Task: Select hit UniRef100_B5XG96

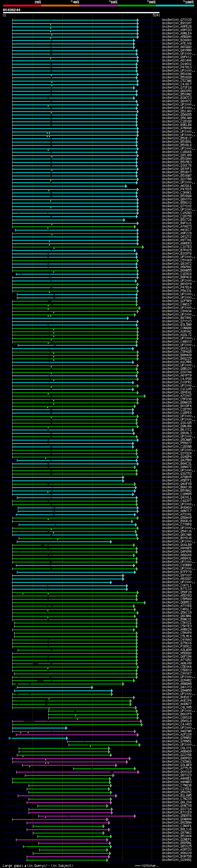Action: [x=177, y=74]
